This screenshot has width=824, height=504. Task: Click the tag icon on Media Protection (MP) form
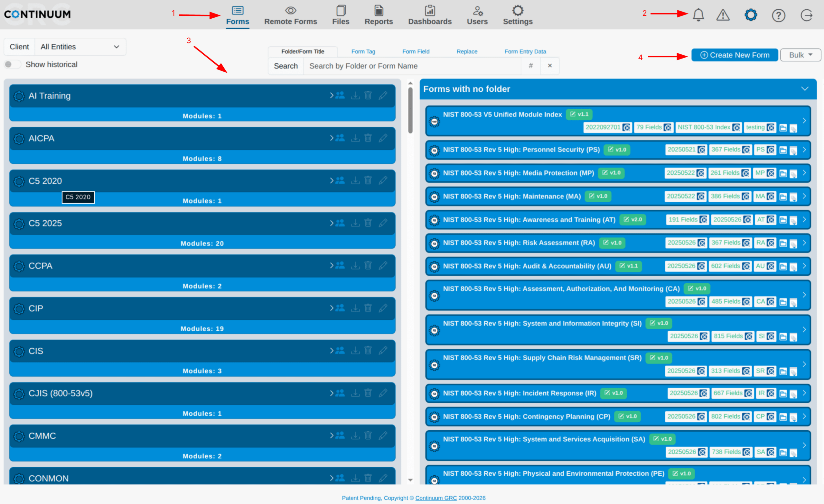click(x=793, y=174)
